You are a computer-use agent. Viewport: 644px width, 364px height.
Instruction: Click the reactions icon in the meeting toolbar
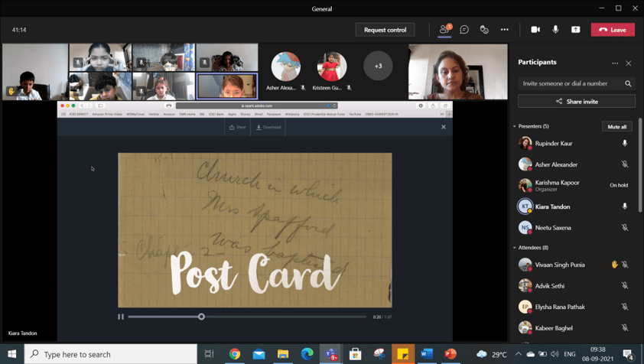pyautogui.click(x=484, y=30)
